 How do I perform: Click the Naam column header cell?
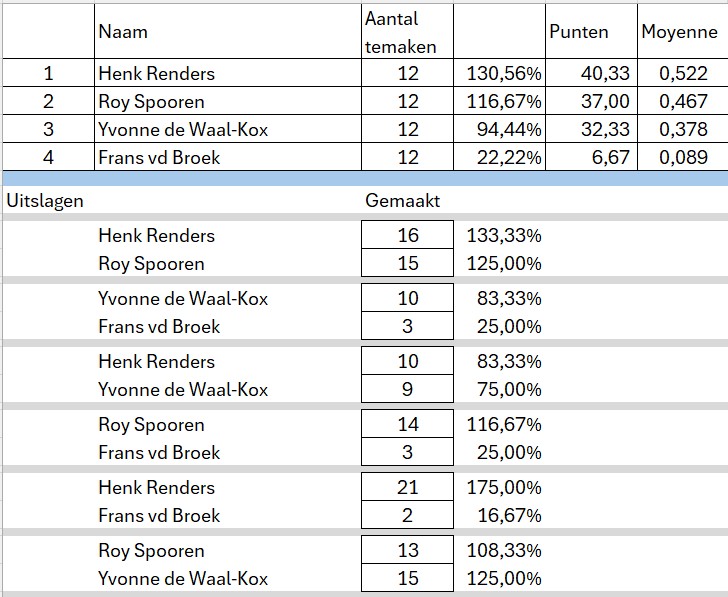(x=226, y=31)
